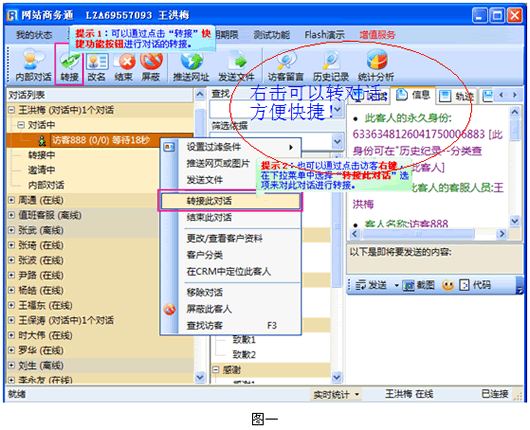Expand the 周通 (在线) tree node
Image resolution: width=530 pixels, height=430 pixels.
[11, 200]
